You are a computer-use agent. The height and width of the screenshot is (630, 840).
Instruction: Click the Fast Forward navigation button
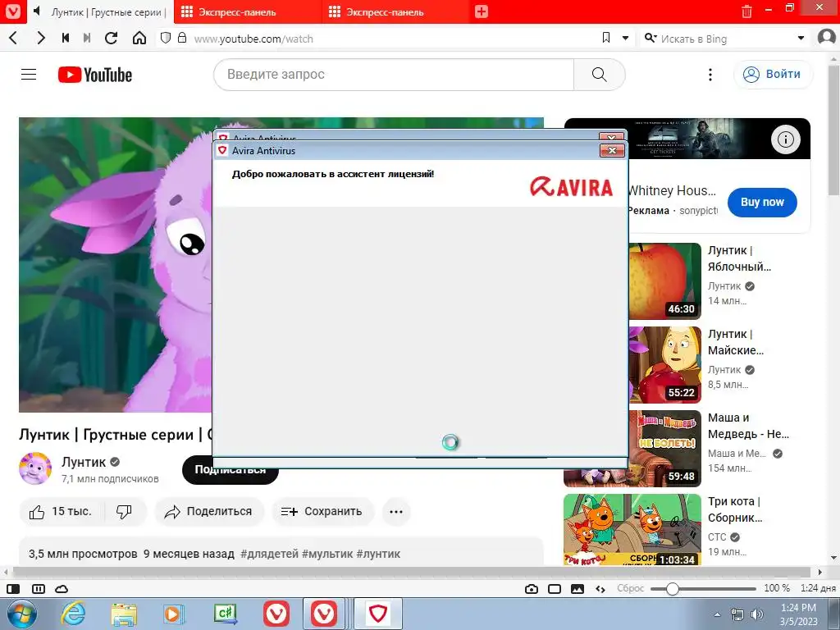(87, 38)
